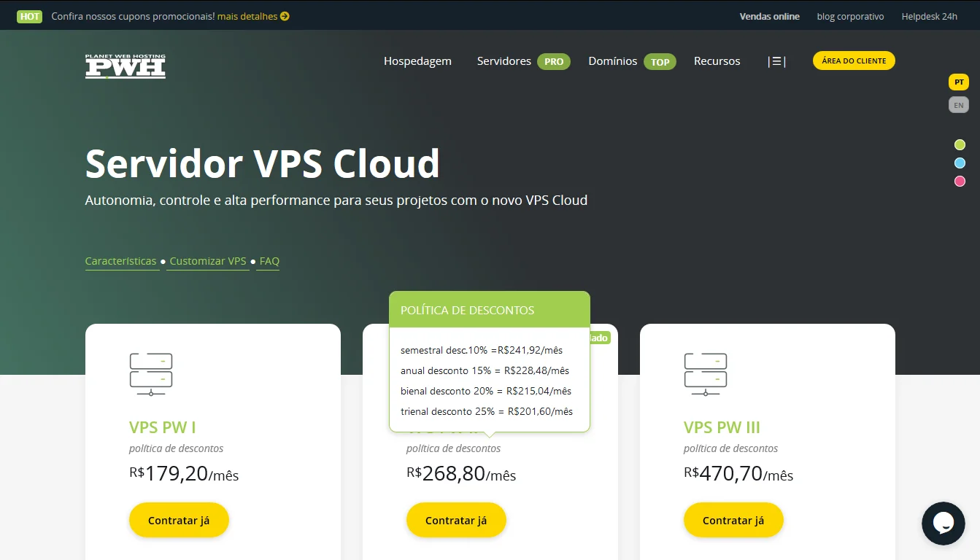This screenshot has height=560, width=980.
Task: Click Contratar já for VPS PW I
Action: pos(179,520)
